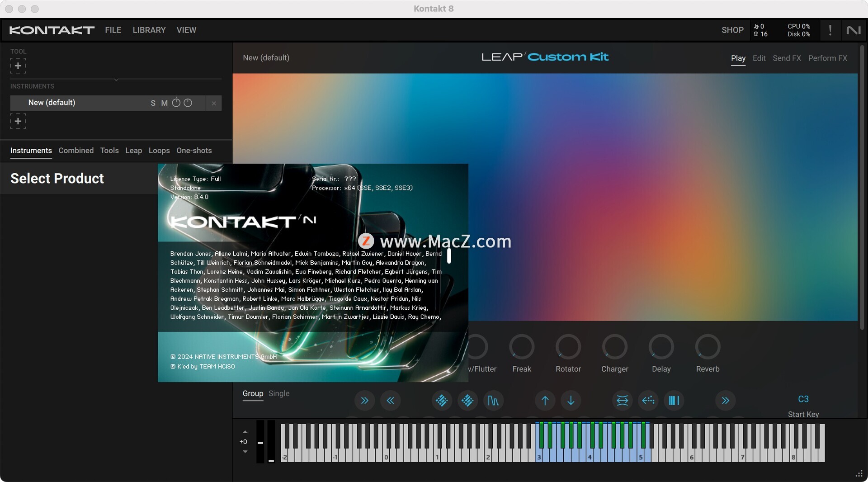Click the pitch bend wheel strip
868x482 pixels.
260,442
